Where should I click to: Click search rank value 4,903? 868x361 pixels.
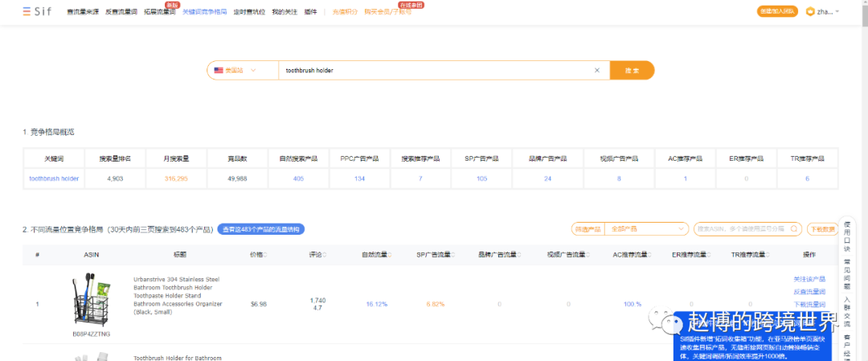click(115, 178)
